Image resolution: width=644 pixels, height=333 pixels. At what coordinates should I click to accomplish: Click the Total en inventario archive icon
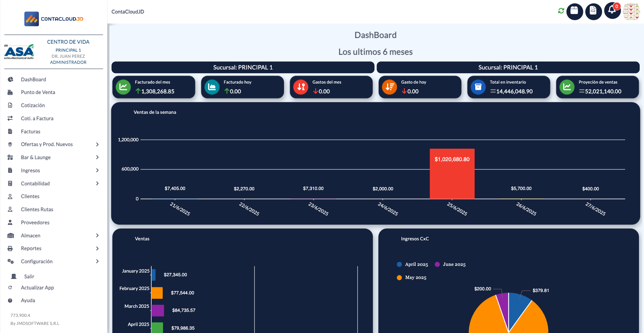click(x=478, y=87)
